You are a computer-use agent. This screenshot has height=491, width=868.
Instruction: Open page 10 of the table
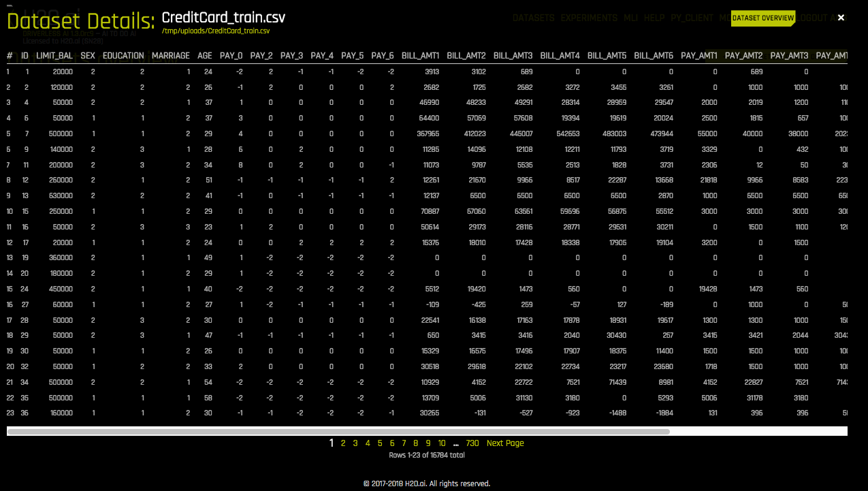pos(441,443)
